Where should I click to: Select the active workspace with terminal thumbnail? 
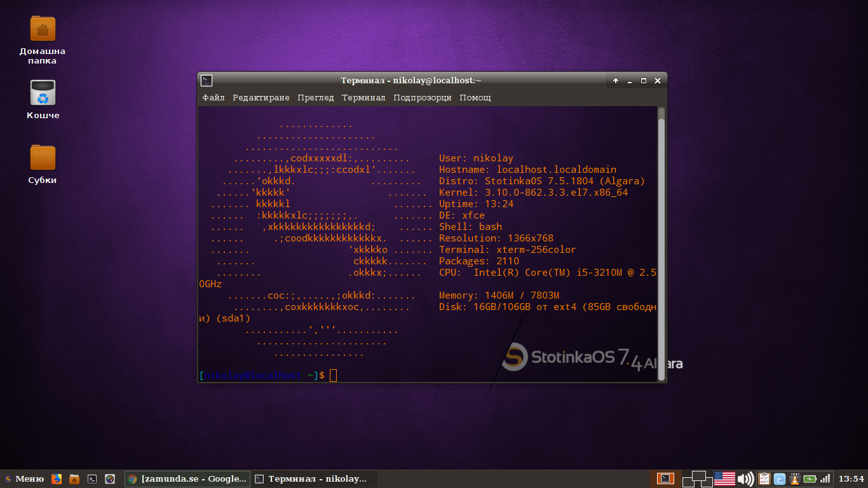point(665,479)
